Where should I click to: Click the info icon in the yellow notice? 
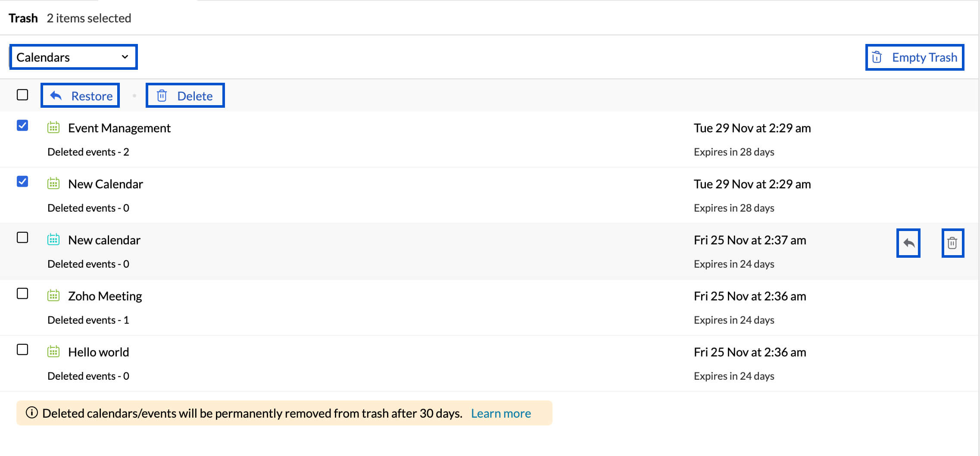(31, 412)
